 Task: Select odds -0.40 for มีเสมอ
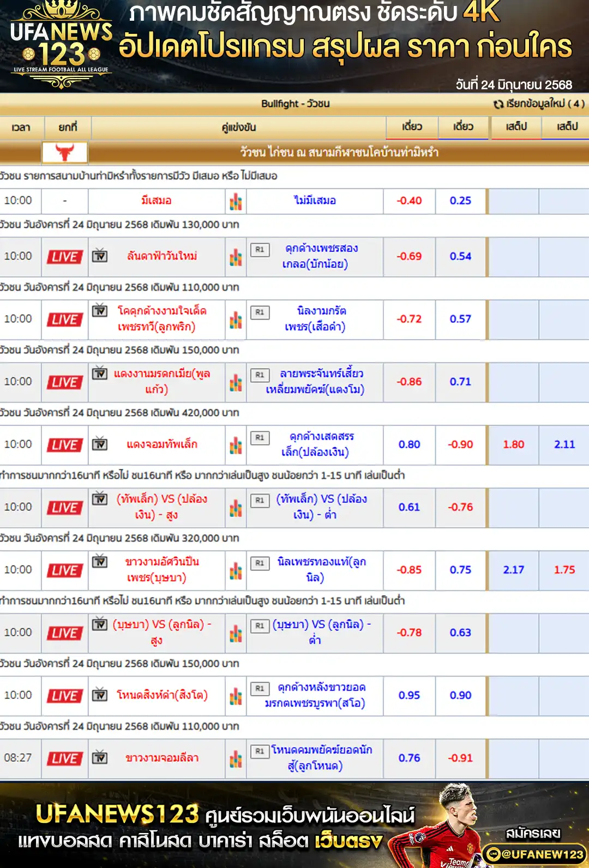409,201
